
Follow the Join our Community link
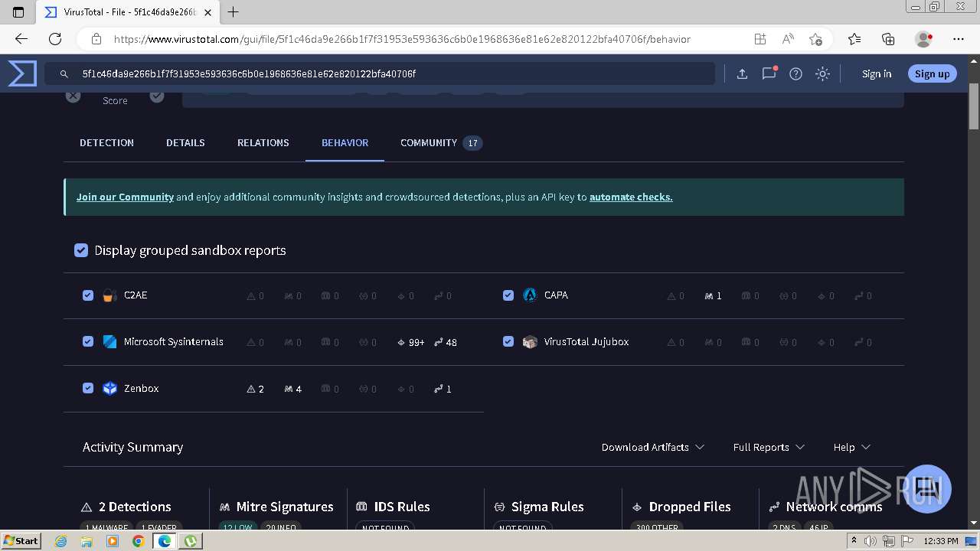(125, 197)
